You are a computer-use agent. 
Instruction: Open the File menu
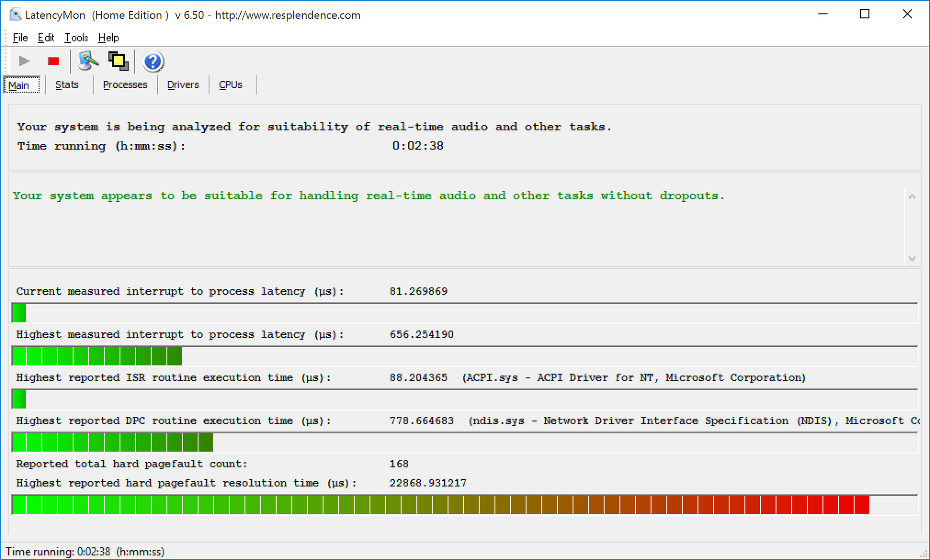click(20, 37)
